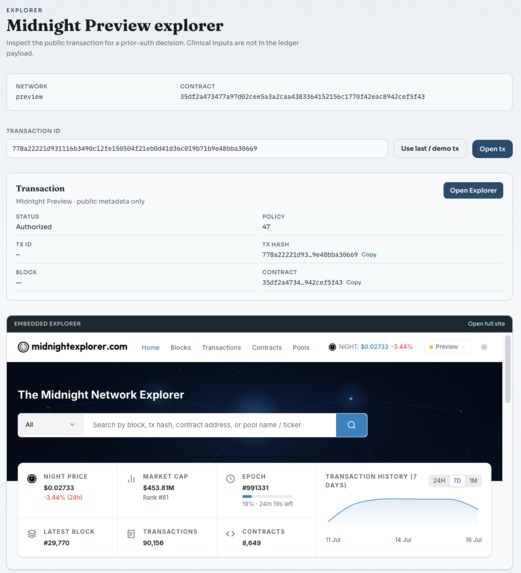The image size is (521, 573).
Task: Open the Preview network dropdown
Action: click(x=448, y=347)
